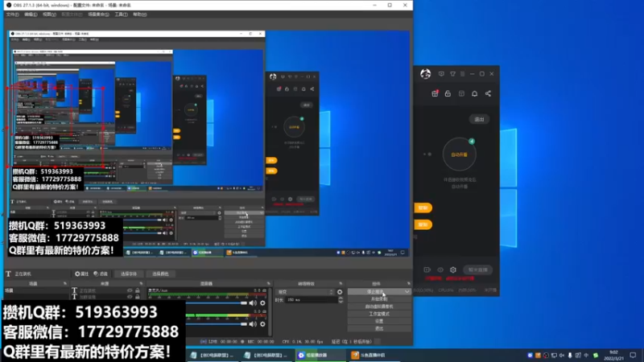Image resolution: width=644 pixels, height=362 pixels.
Task: Click the 自动开播 circular button
Action: point(459,154)
